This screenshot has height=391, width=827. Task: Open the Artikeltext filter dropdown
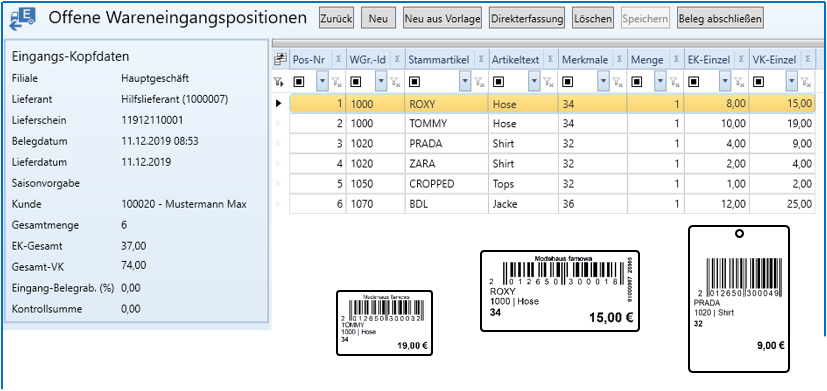535,82
